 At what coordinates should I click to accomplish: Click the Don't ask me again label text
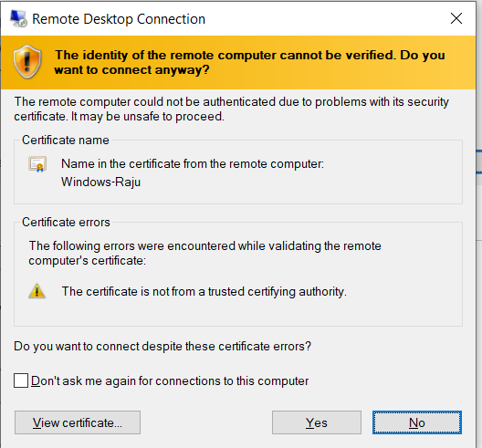tap(170, 381)
